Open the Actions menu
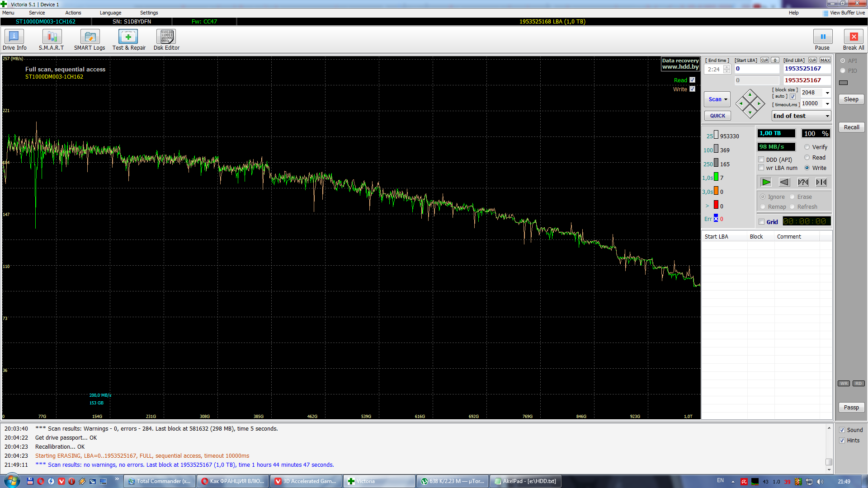868x488 pixels. point(73,13)
